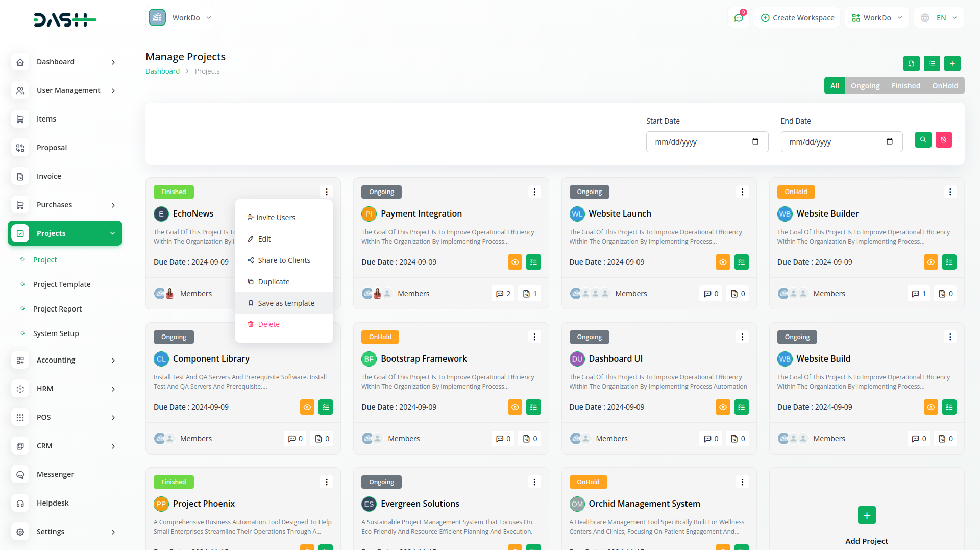Expand the Dashboard sidebar menu

point(65,62)
